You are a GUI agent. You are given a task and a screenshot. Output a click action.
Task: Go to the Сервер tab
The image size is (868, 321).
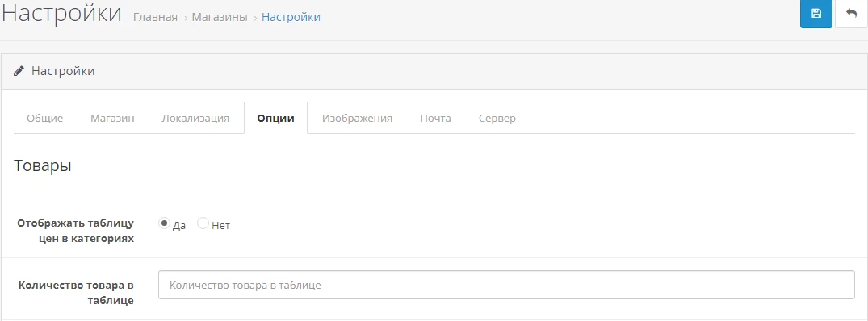497,119
